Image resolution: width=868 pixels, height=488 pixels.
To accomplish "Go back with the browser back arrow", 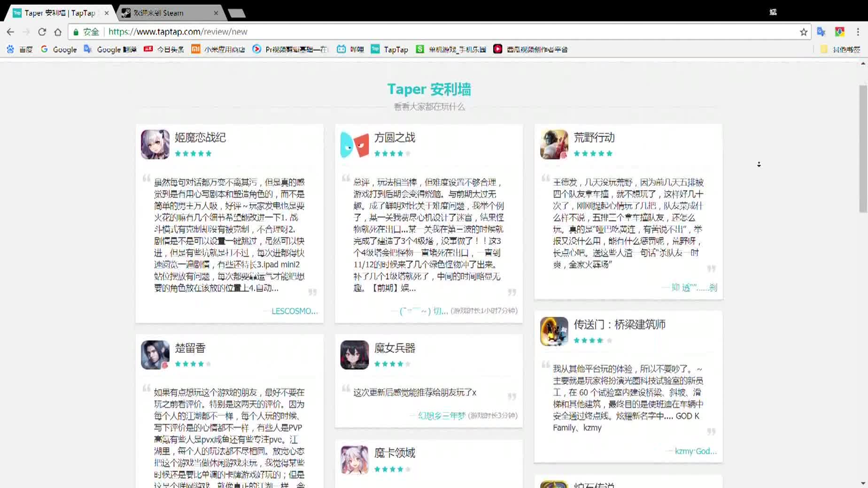I will point(10,32).
